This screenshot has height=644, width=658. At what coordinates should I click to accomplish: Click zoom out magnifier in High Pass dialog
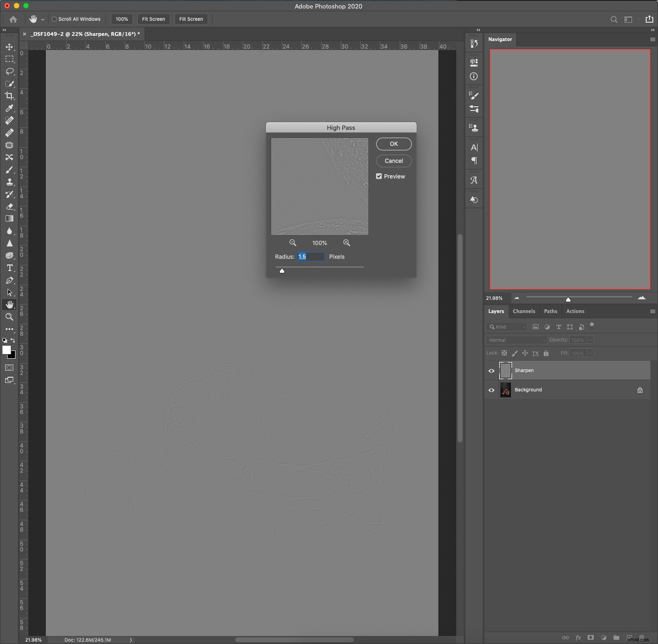point(293,243)
